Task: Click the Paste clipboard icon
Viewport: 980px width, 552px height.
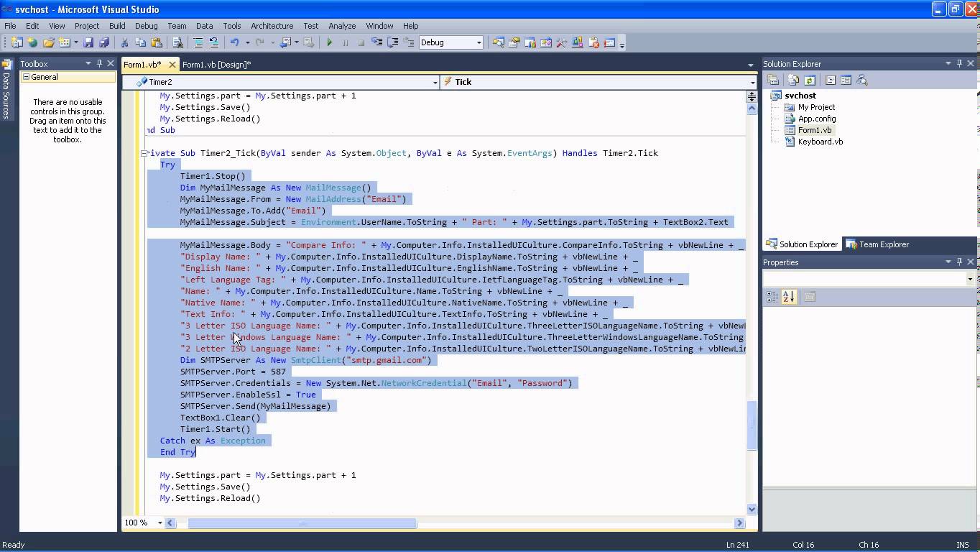Action: (157, 42)
